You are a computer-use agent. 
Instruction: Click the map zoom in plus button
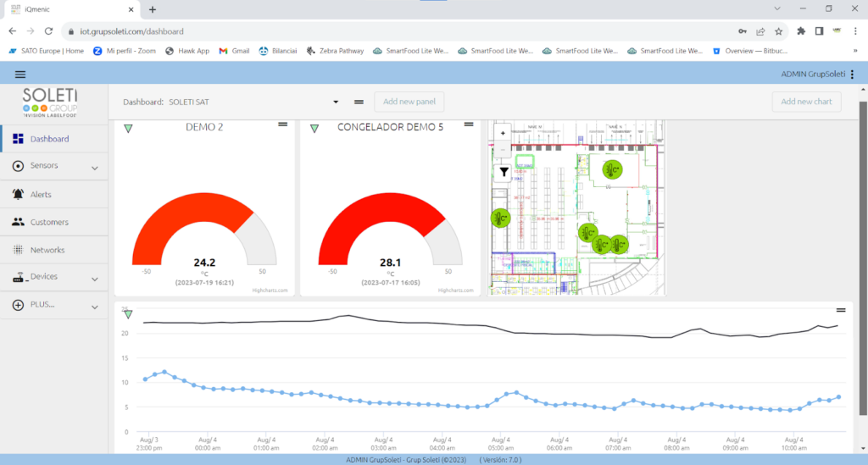504,133
